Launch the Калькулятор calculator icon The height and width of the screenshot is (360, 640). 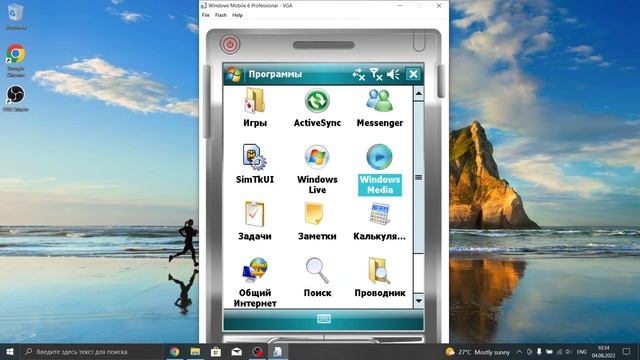pyautogui.click(x=380, y=214)
